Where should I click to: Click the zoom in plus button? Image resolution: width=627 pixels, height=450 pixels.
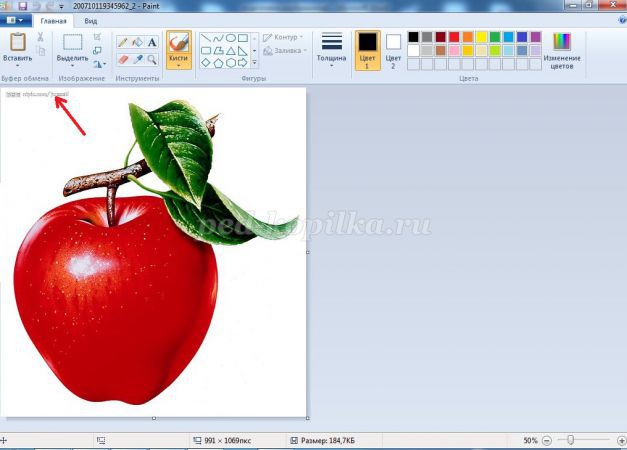[622, 440]
